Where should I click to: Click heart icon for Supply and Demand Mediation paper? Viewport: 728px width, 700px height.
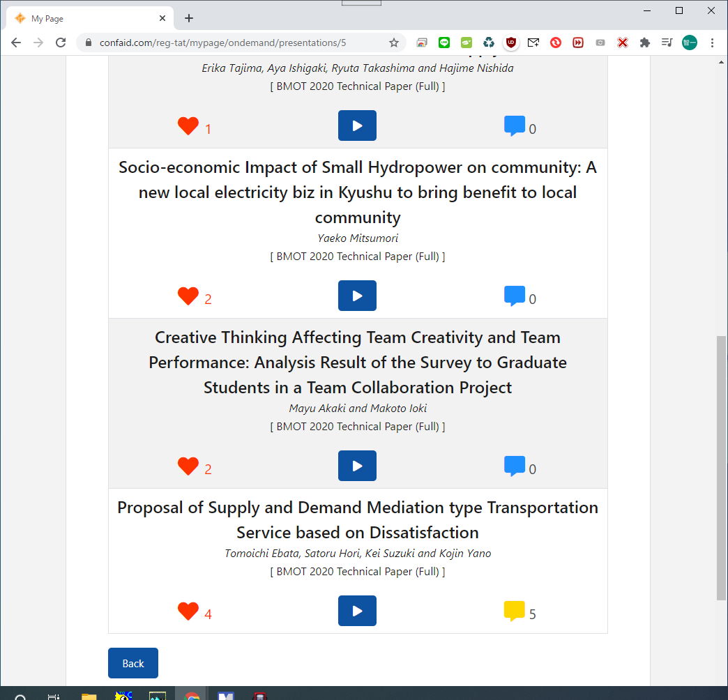188,611
